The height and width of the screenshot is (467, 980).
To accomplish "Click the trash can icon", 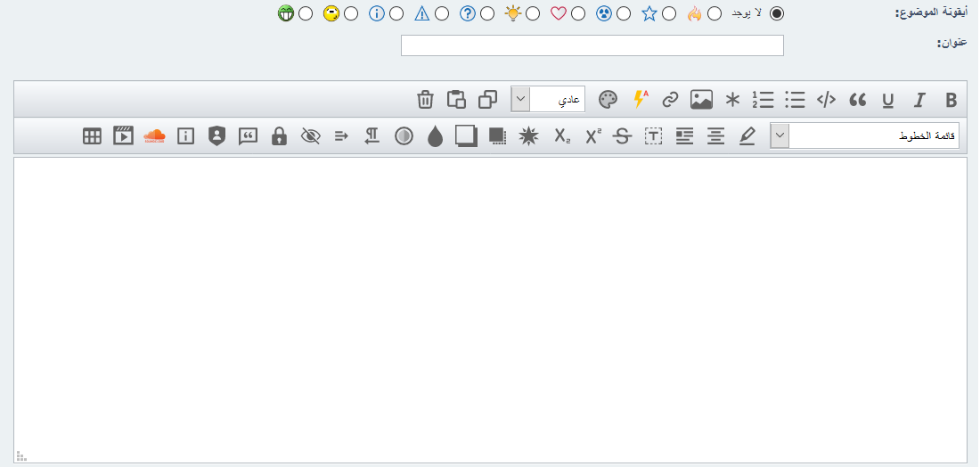I will click(x=426, y=100).
